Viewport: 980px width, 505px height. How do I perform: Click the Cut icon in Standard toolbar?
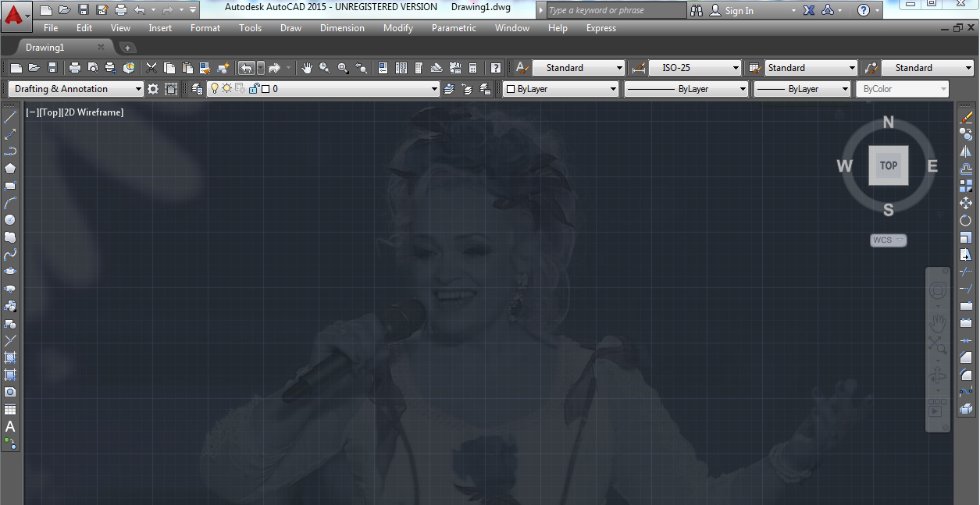[x=151, y=68]
